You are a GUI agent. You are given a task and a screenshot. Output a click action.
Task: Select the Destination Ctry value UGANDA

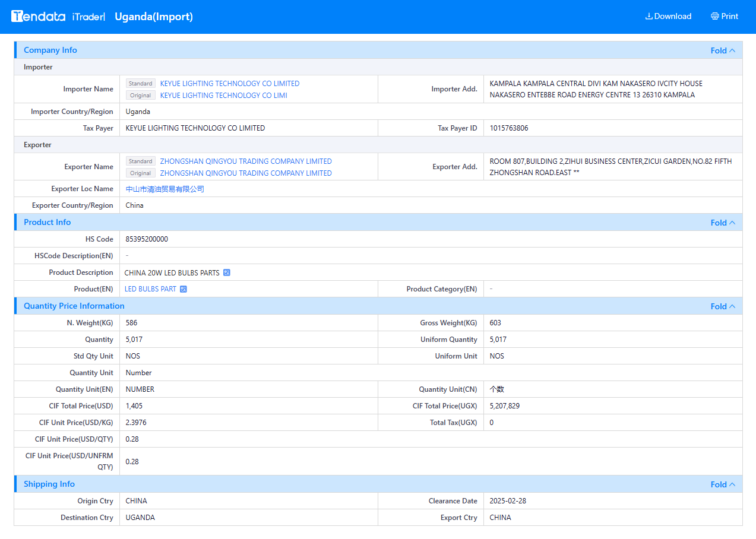tap(140, 518)
